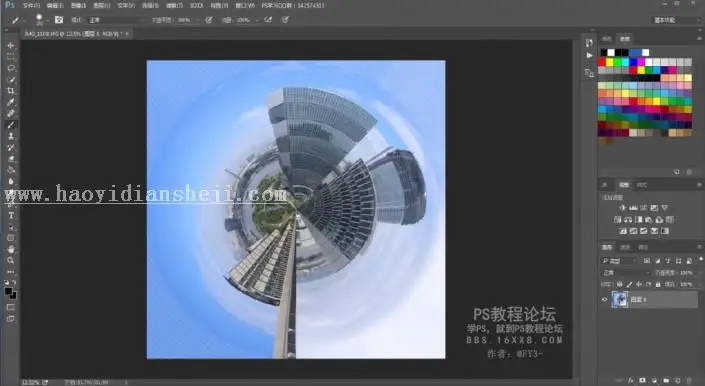Add a layer mask
The width and height of the screenshot is (705, 386).
coord(642,380)
